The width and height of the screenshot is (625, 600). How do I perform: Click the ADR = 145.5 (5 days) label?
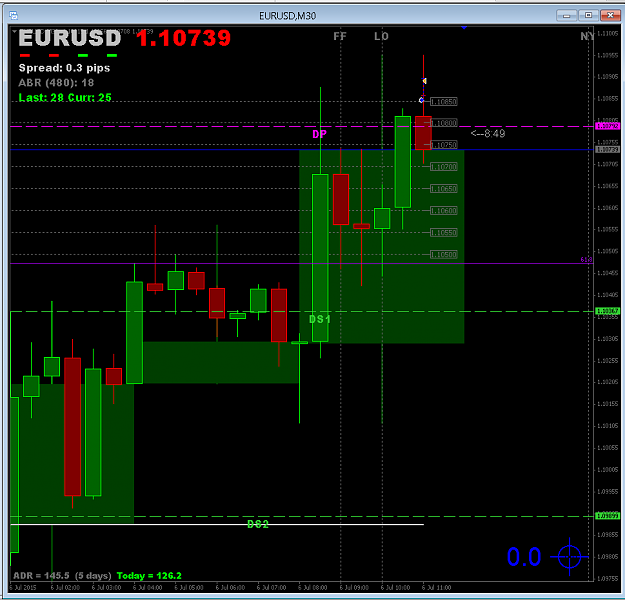(x=62, y=576)
